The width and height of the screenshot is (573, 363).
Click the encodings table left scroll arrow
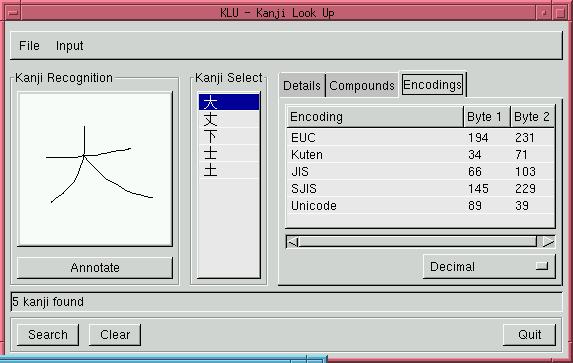(x=292, y=242)
